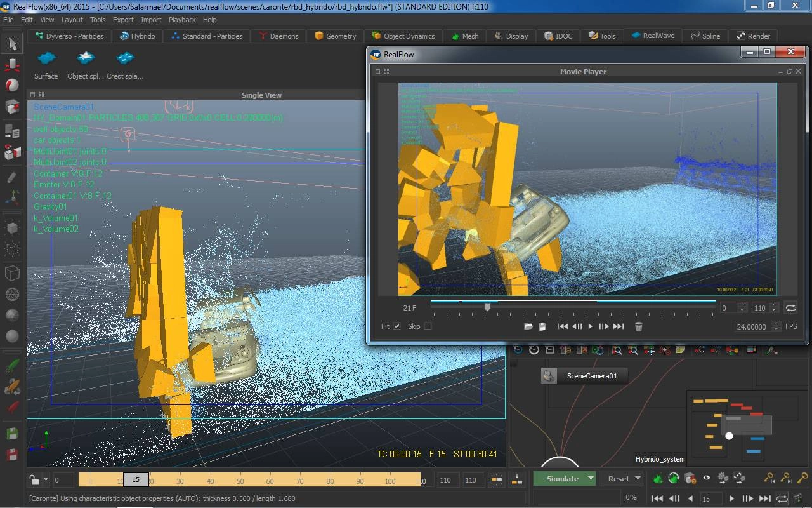812x508 pixels.
Task: Click the green save icon in left toolbar
Action: tap(12, 434)
